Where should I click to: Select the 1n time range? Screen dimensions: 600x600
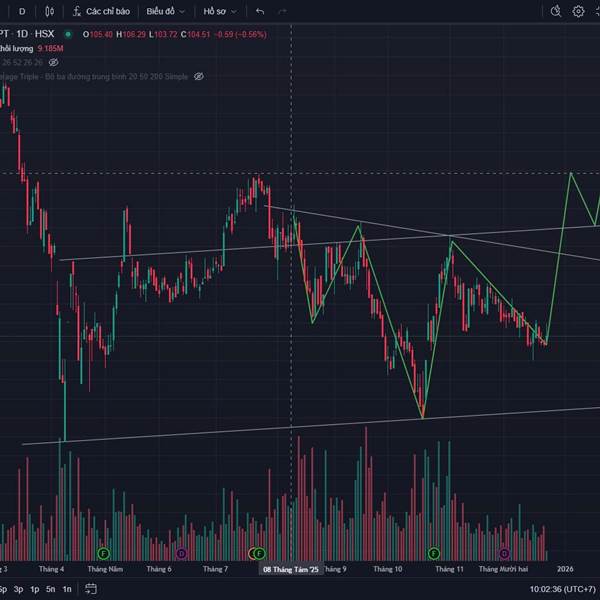click(x=67, y=589)
